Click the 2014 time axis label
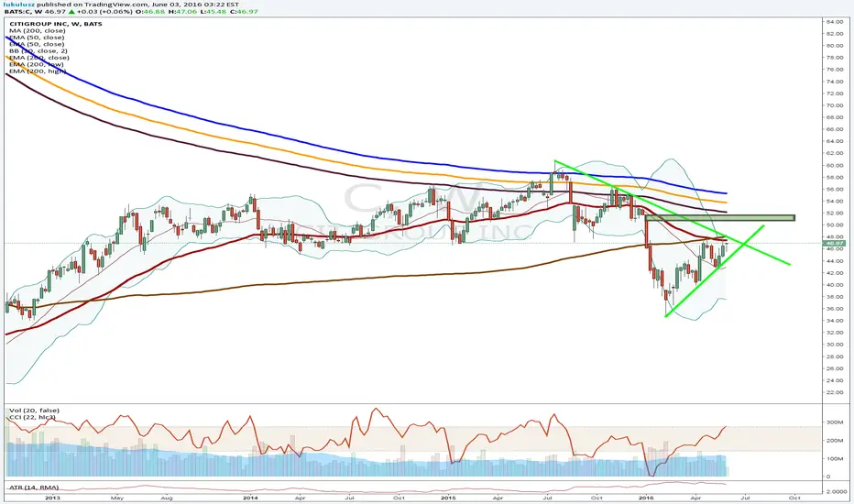Viewport: 854px width, 504px height. coord(250,498)
